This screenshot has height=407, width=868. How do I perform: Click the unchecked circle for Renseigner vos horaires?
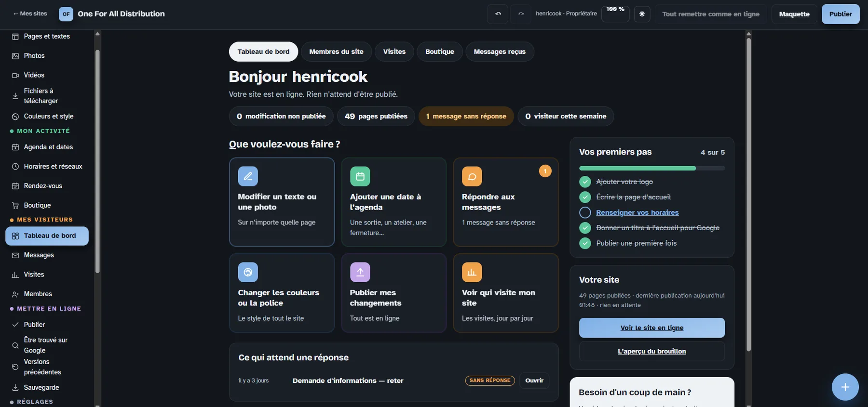point(585,212)
